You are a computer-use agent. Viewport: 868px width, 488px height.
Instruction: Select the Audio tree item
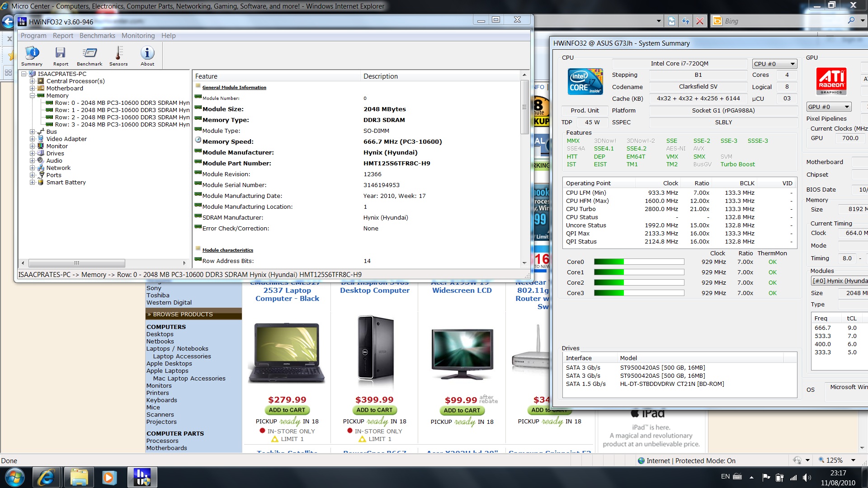coord(54,161)
